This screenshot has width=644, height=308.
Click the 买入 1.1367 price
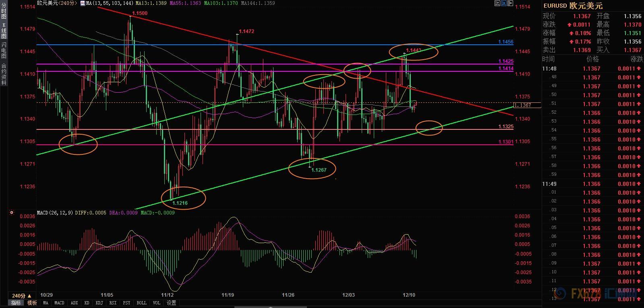pos(632,50)
